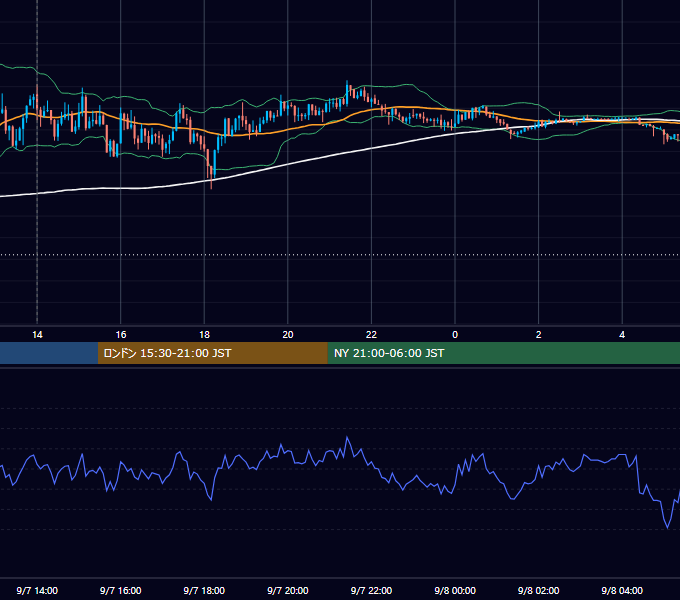Click the 22 hour axis label
Viewport: 680px width, 600px height.
pyautogui.click(x=371, y=335)
